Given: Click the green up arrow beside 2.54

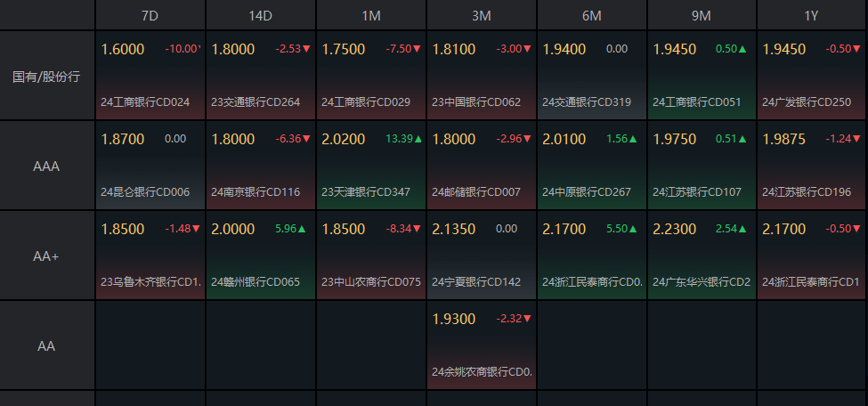Looking at the screenshot, I should [x=746, y=229].
